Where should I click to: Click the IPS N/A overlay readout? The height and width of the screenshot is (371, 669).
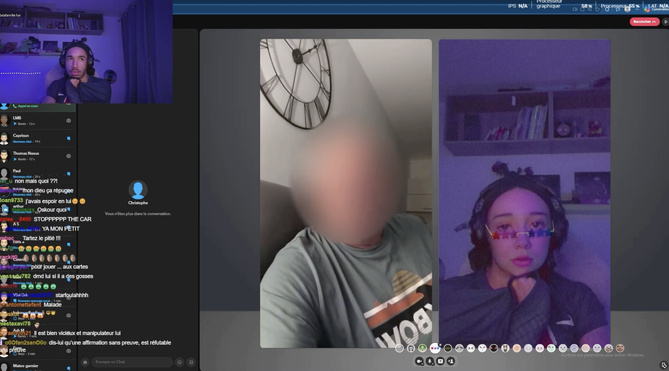coord(518,6)
